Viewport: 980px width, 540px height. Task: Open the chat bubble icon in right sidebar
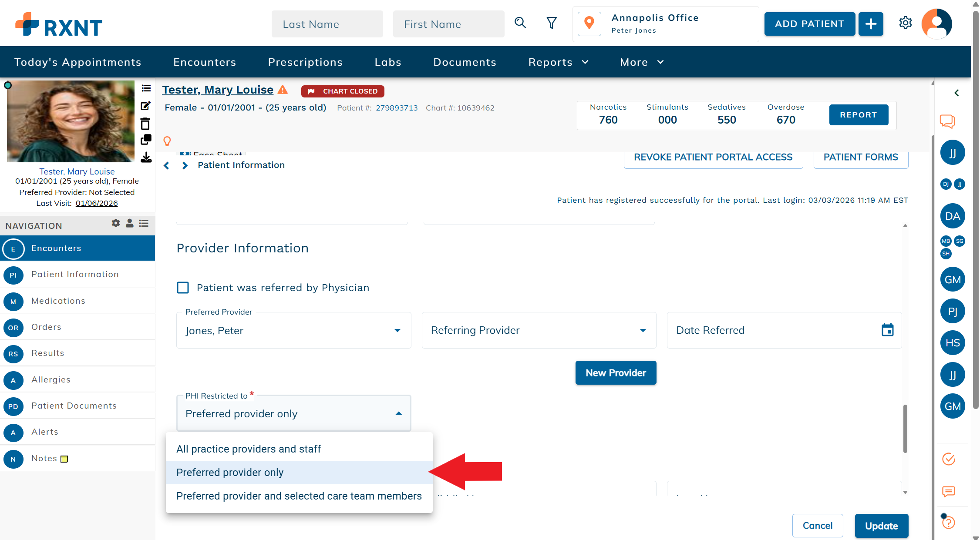pos(947,121)
